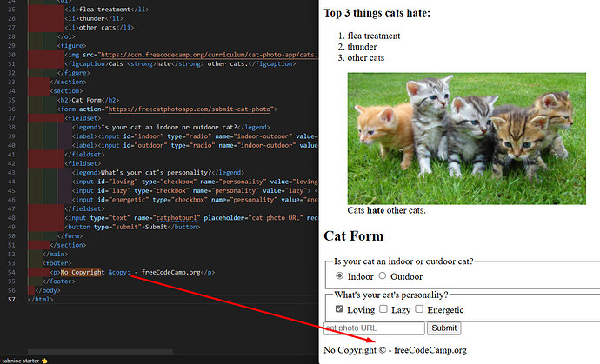Click the &copy; entity in the editor
This screenshot has height=364, width=600.
coord(119,272)
